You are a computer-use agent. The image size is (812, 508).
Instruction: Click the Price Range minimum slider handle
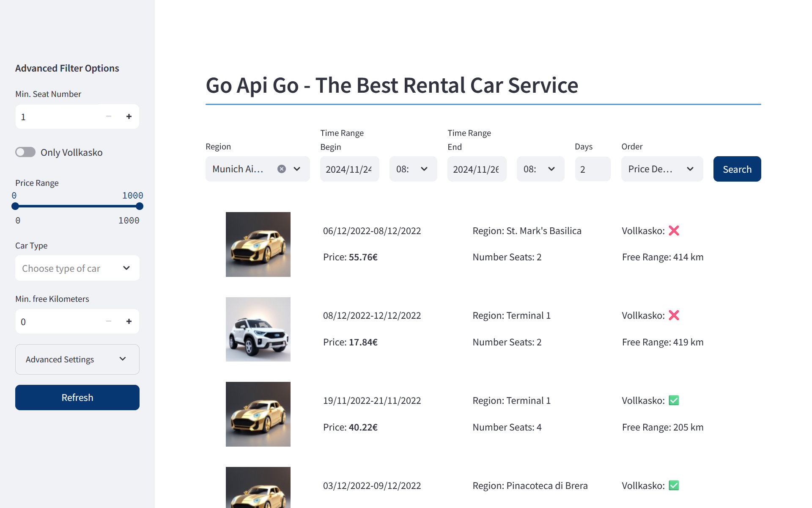pos(15,207)
